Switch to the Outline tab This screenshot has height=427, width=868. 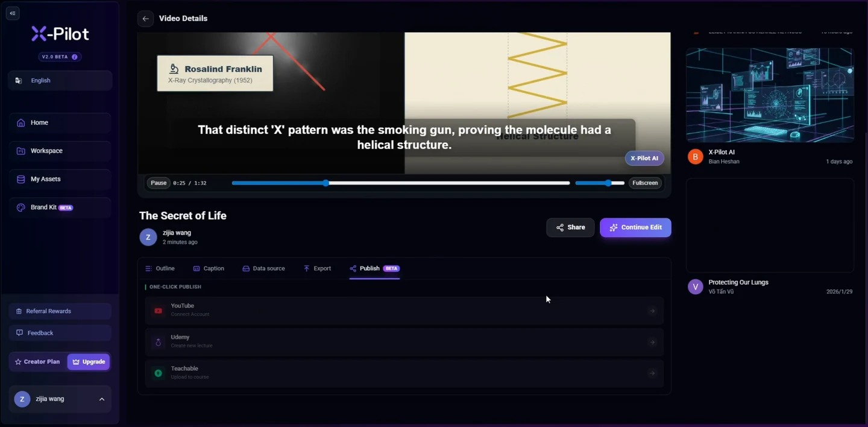[160, 268]
